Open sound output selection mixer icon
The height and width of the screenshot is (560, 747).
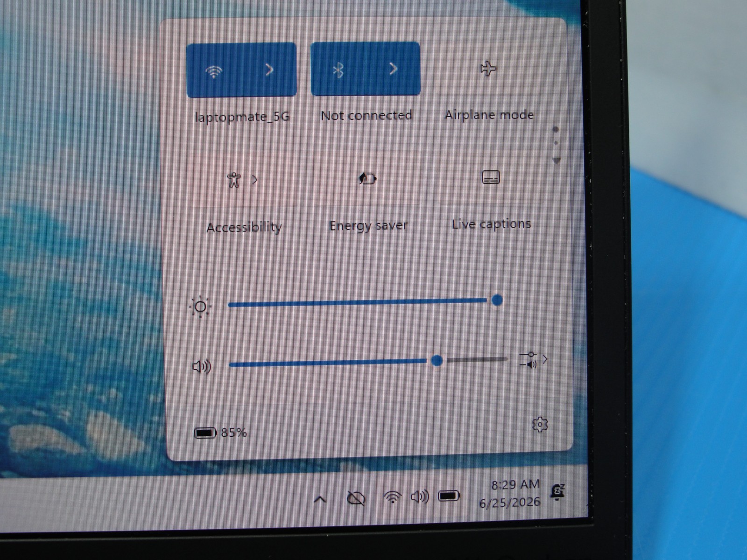tap(533, 360)
